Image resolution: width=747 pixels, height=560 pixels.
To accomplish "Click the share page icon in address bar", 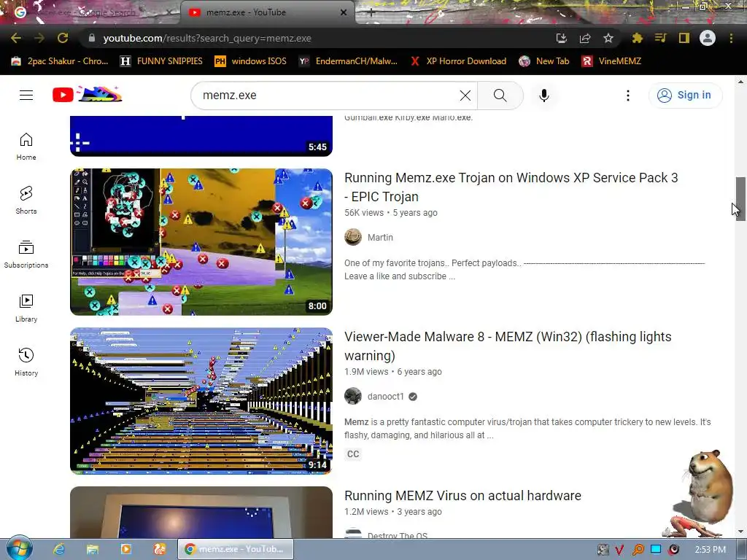I will (x=585, y=38).
